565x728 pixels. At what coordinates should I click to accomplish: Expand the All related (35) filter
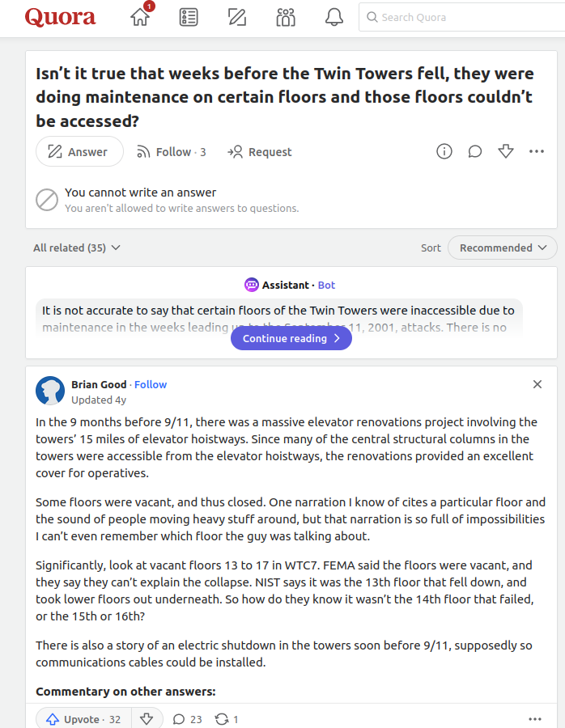pos(77,248)
